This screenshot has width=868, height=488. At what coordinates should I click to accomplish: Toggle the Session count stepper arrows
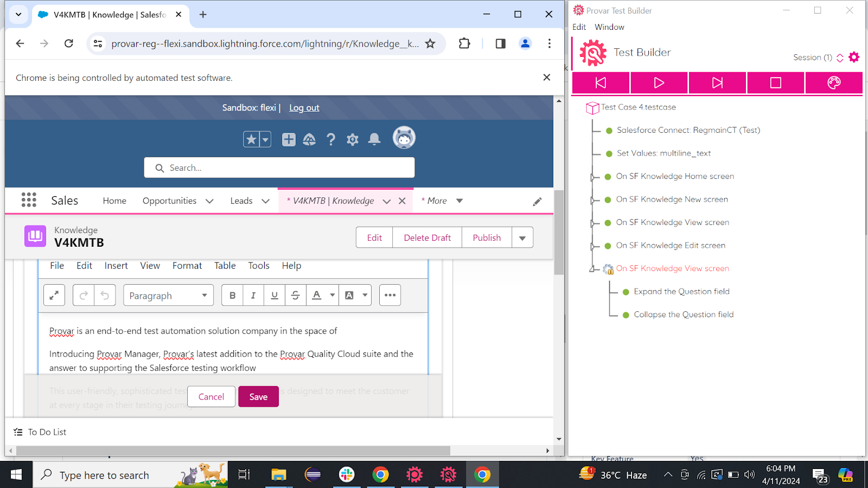(840, 57)
